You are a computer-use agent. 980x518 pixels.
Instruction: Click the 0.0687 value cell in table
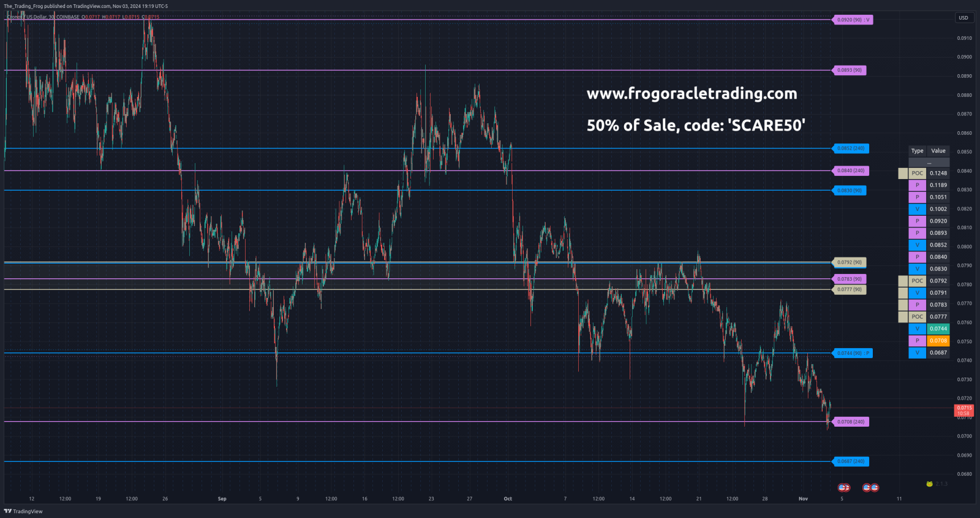click(938, 352)
